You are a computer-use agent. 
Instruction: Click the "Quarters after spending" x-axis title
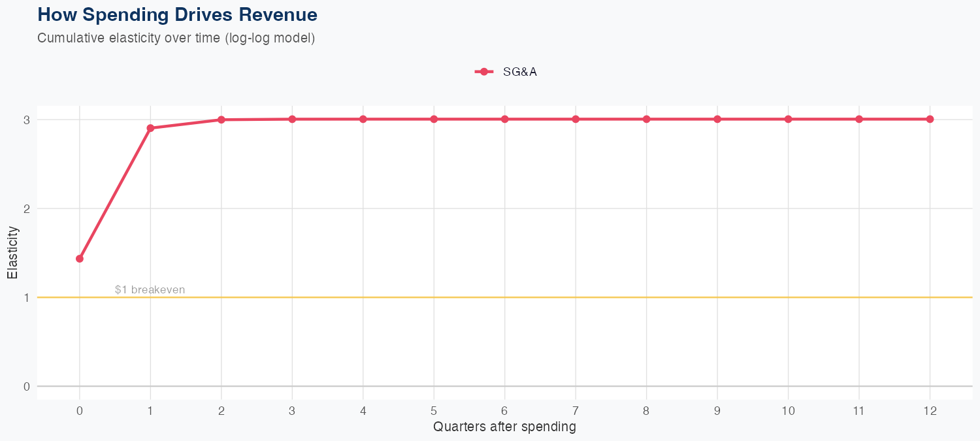tap(504, 427)
